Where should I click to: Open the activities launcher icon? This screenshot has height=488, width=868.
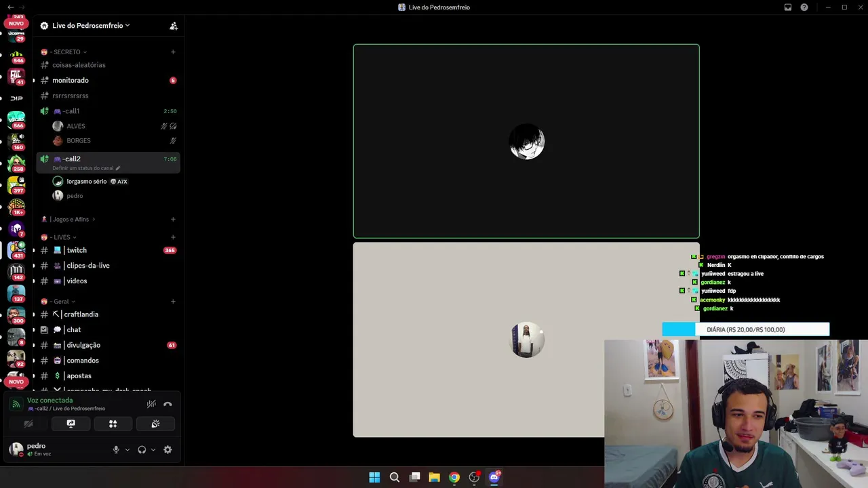[113, 424]
